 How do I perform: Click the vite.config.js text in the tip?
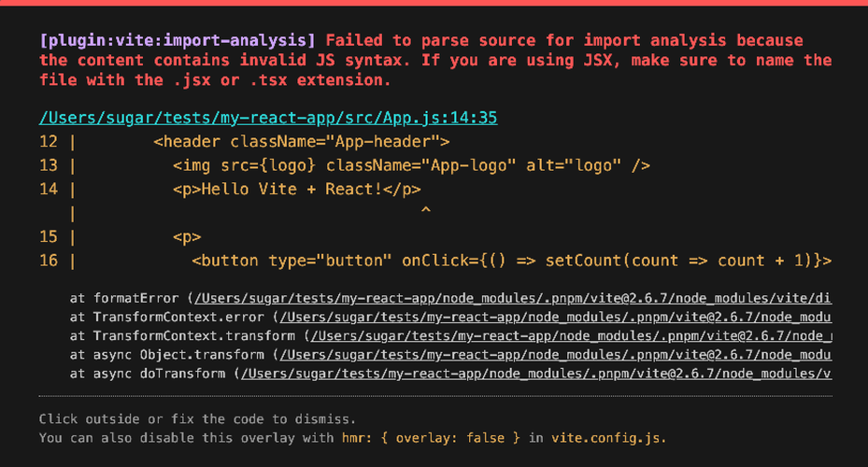[608, 438]
